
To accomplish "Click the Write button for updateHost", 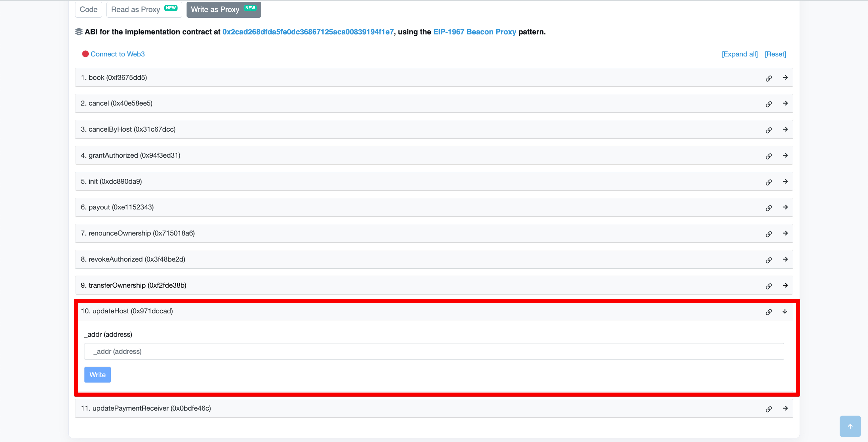I will 97,375.
